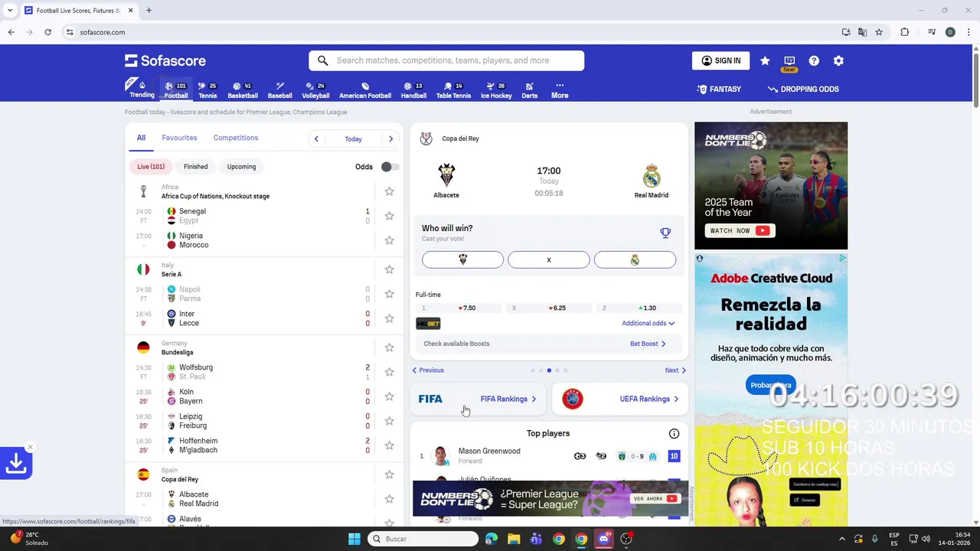980x551 pixels.
Task: Switch to the Favourites tab
Action: click(179, 138)
